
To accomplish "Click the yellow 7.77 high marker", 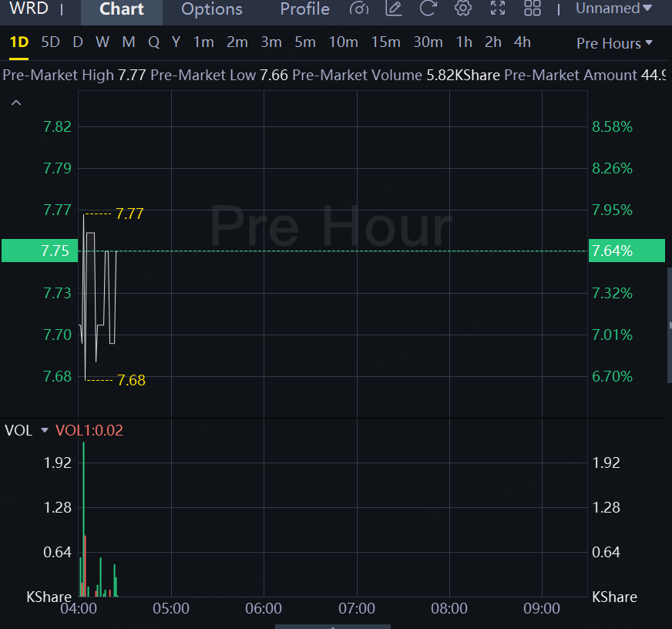I will click(x=129, y=214).
